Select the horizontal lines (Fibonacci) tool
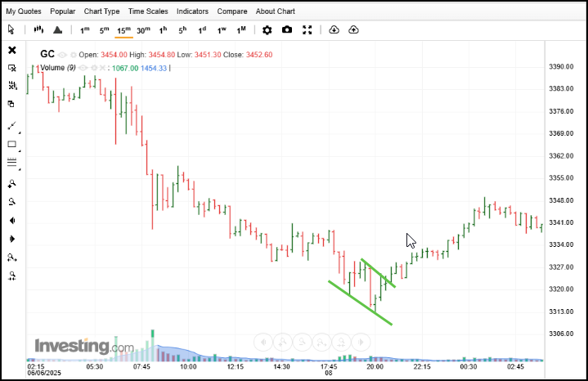 tap(12, 163)
